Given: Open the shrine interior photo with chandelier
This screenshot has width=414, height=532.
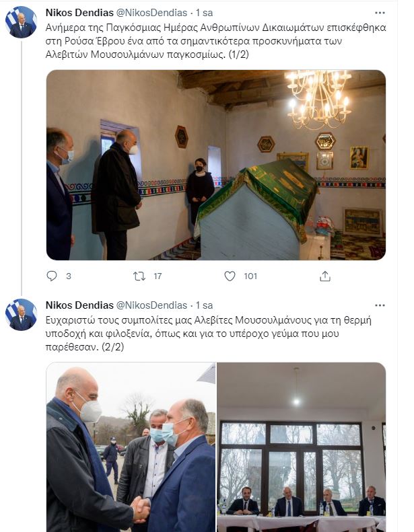Looking at the screenshot, I should [216, 165].
